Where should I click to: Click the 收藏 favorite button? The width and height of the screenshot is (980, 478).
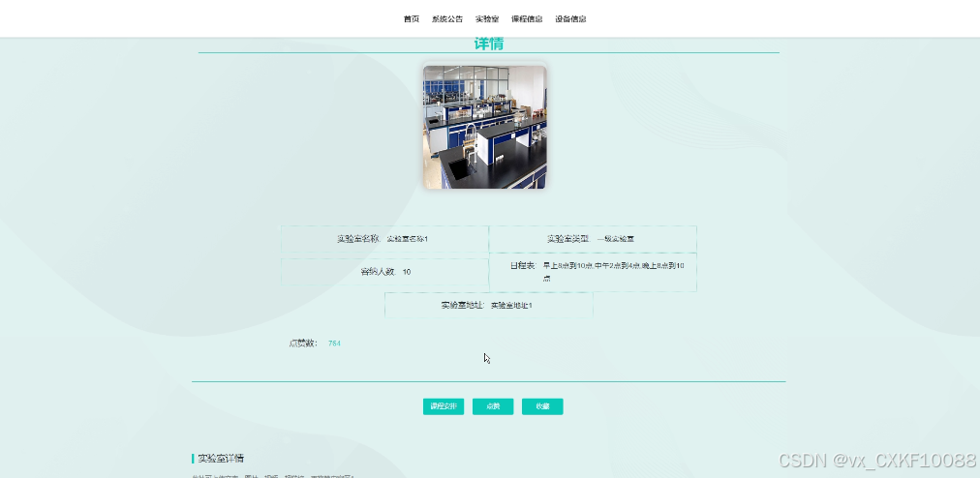542,406
